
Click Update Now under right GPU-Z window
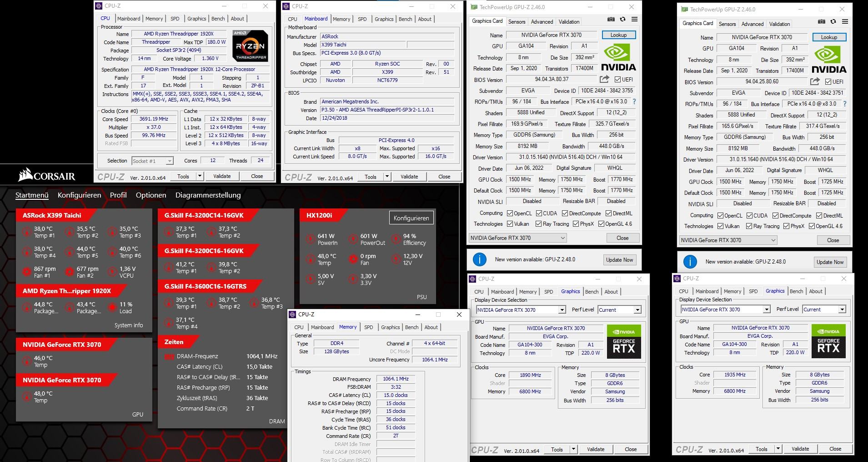830,262
